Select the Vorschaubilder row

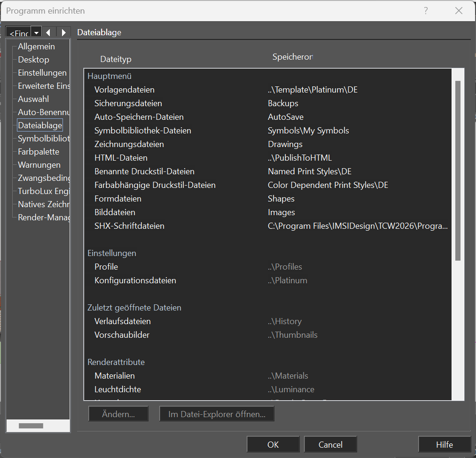268,335
